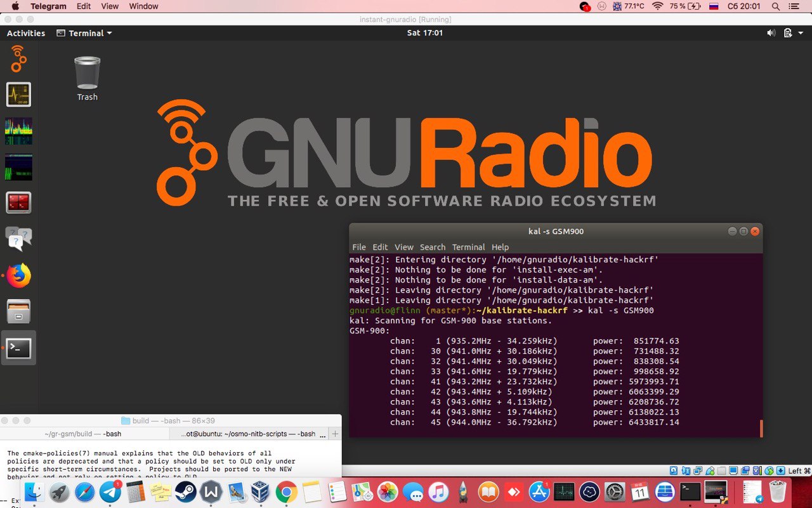Click the power value 5973993.71
This screenshot has width=812, height=508.
pyautogui.click(x=654, y=382)
